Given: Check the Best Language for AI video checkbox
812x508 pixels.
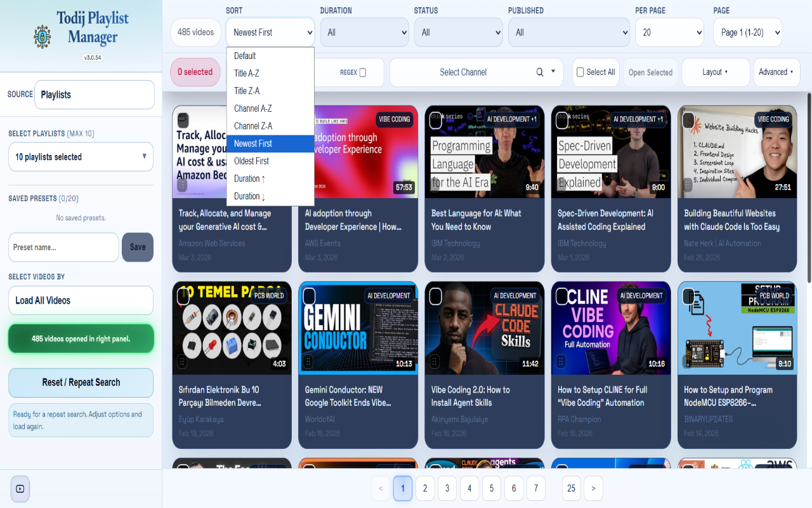Looking at the screenshot, I should click(x=435, y=120).
